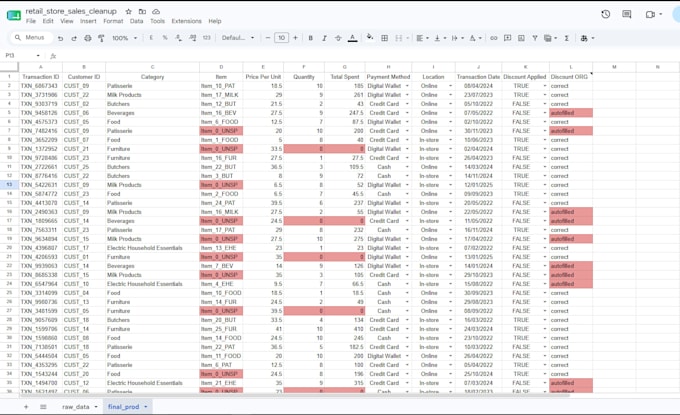
Task: Toggle bold formatting
Action: coord(311,38)
